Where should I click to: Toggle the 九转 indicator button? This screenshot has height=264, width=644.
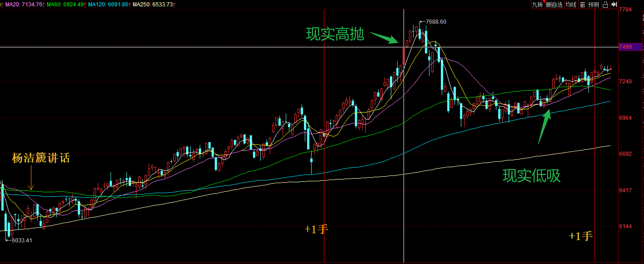[537, 5]
